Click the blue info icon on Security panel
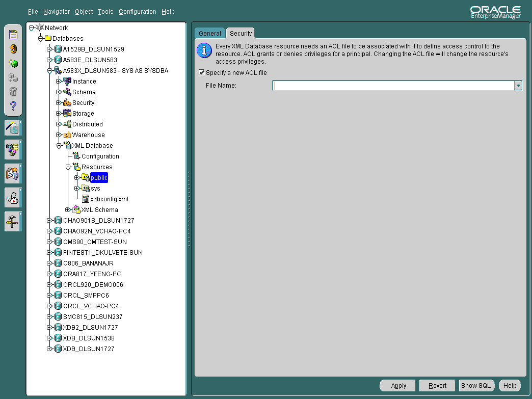This screenshot has width=532, height=399. tap(204, 50)
